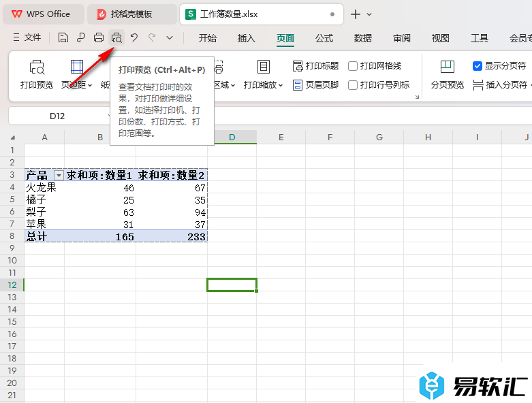Open the 工具 ribbon tab
Viewport: 532px width, 403px height.
click(x=479, y=38)
